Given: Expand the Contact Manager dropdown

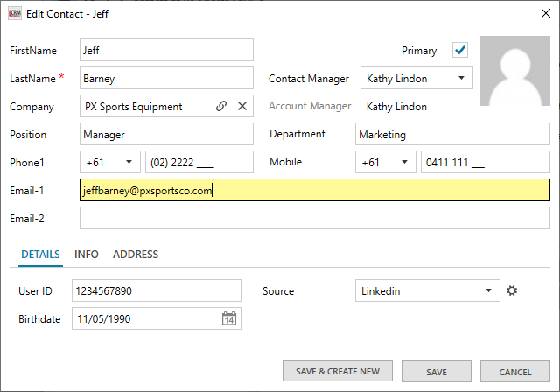Looking at the screenshot, I should coord(461,79).
